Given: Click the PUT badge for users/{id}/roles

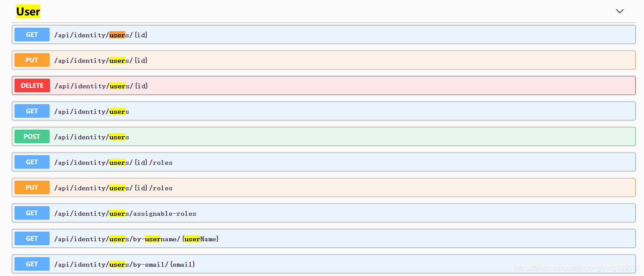Looking at the screenshot, I should point(32,188).
